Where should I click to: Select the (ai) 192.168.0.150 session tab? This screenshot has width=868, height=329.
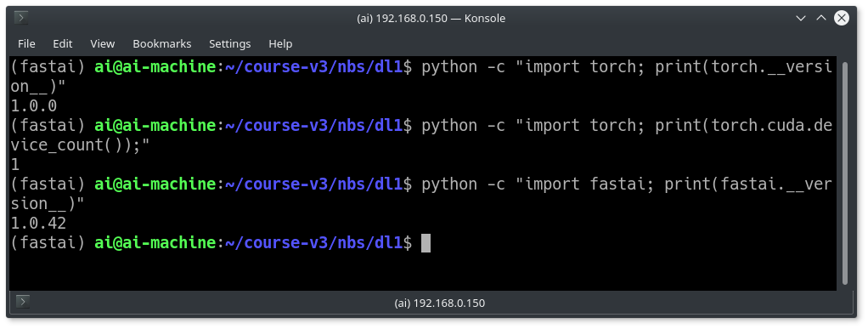[x=440, y=303]
